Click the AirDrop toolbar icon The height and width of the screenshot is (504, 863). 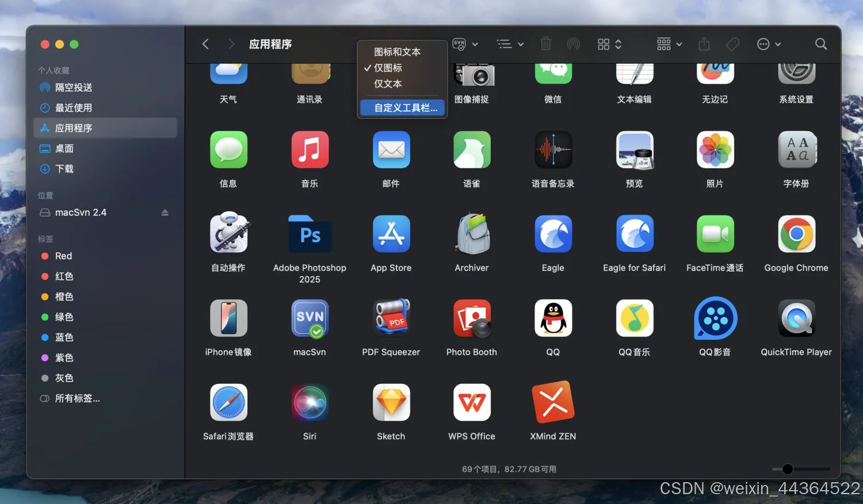coord(574,44)
